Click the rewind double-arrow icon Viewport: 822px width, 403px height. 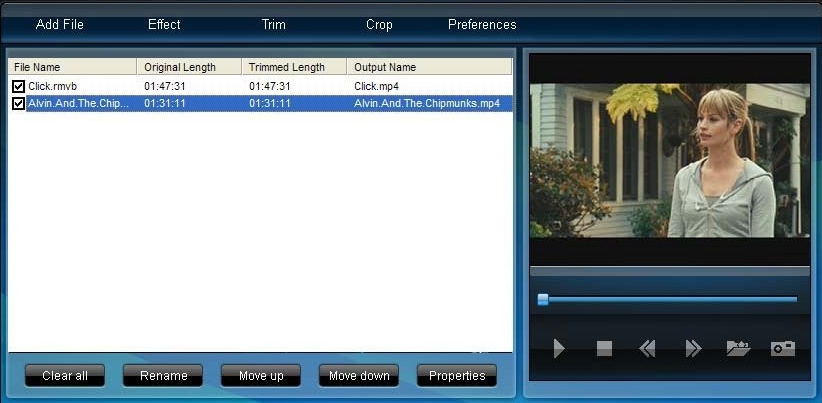pyautogui.click(x=647, y=348)
